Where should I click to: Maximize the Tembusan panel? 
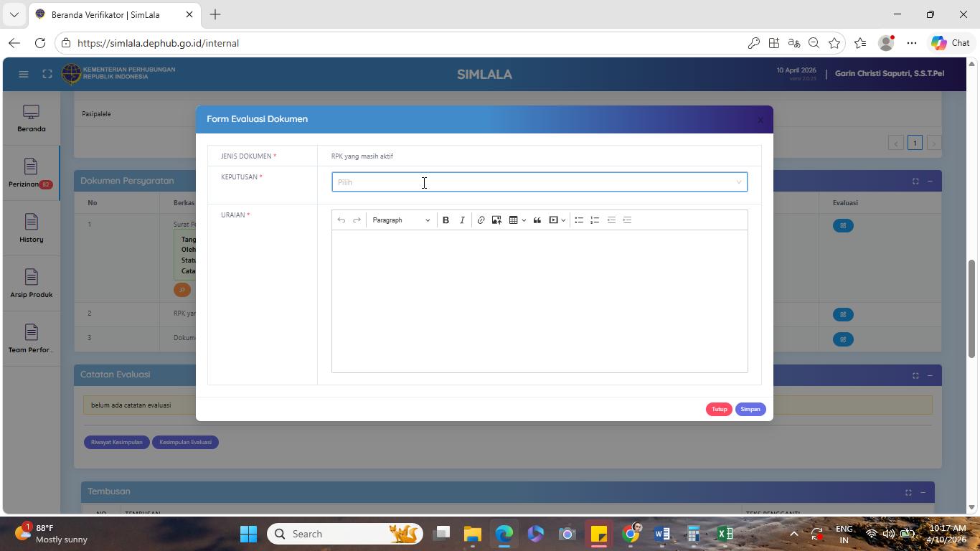908,492
